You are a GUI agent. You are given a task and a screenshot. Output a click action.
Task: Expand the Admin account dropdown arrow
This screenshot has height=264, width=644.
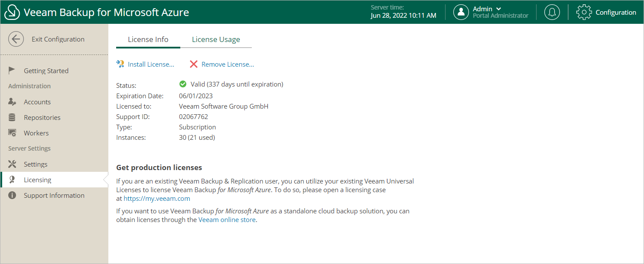coord(498,9)
